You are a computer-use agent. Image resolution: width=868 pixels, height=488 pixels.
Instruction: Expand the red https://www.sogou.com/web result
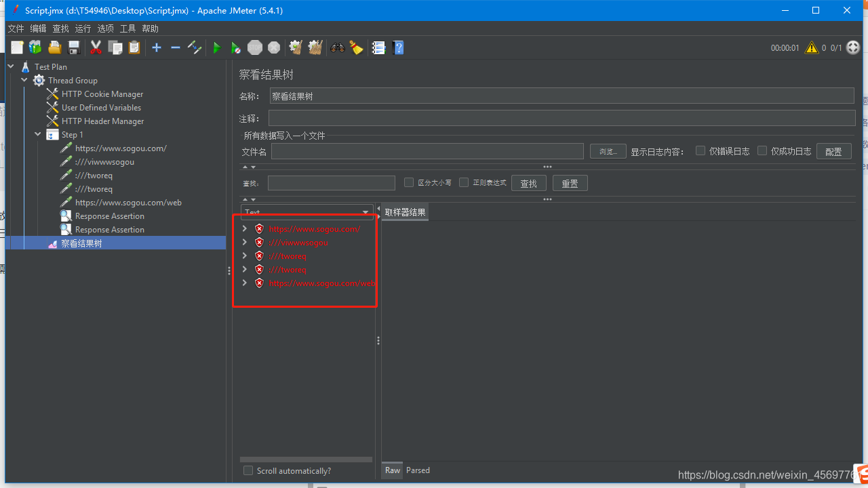245,283
